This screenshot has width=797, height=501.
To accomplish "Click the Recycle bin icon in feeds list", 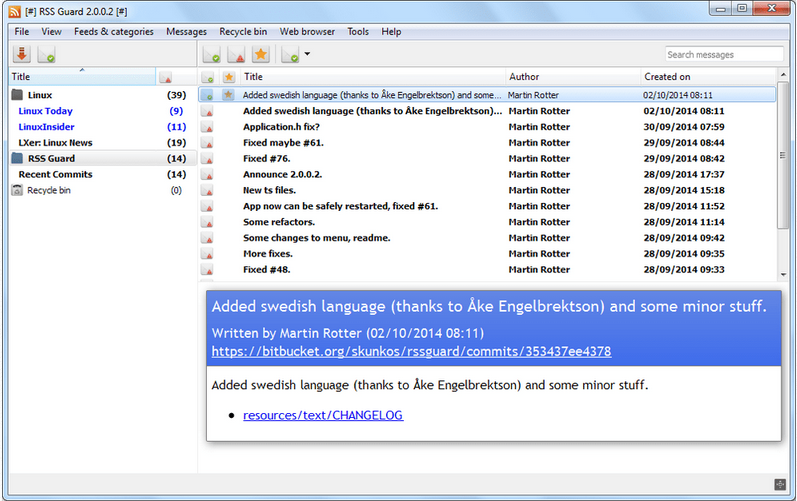I will coord(17,190).
